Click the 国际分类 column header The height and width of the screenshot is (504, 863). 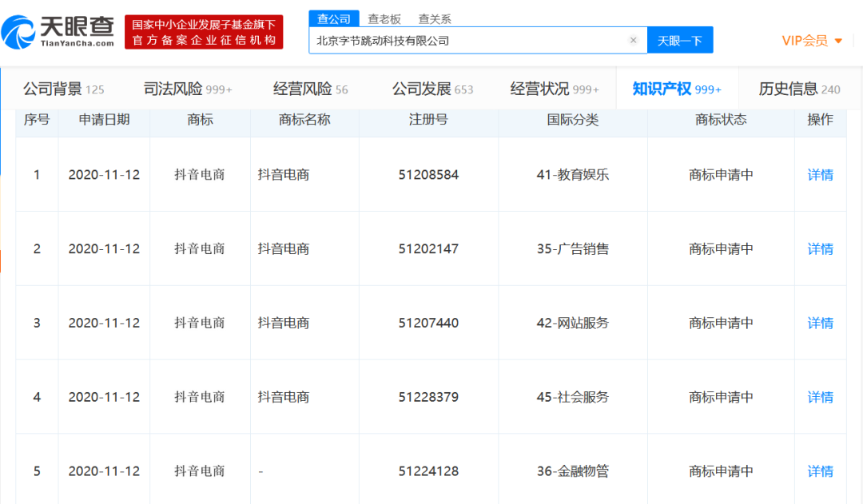click(x=572, y=119)
